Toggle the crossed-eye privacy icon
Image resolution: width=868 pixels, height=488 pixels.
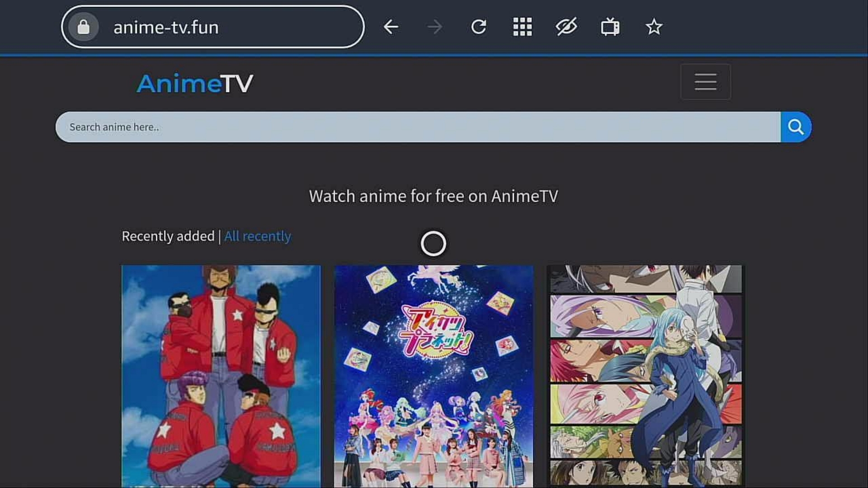(x=566, y=27)
